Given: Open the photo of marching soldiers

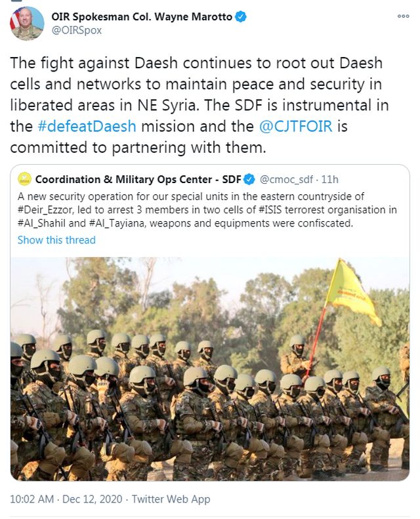Looking at the screenshot, I should (x=210, y=367).
